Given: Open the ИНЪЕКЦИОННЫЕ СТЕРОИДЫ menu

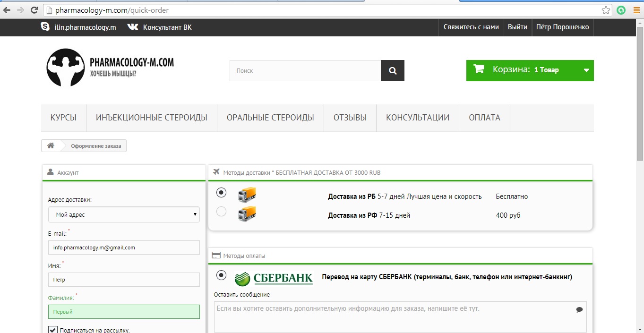Looking at the screenshot, I should 152,118.
